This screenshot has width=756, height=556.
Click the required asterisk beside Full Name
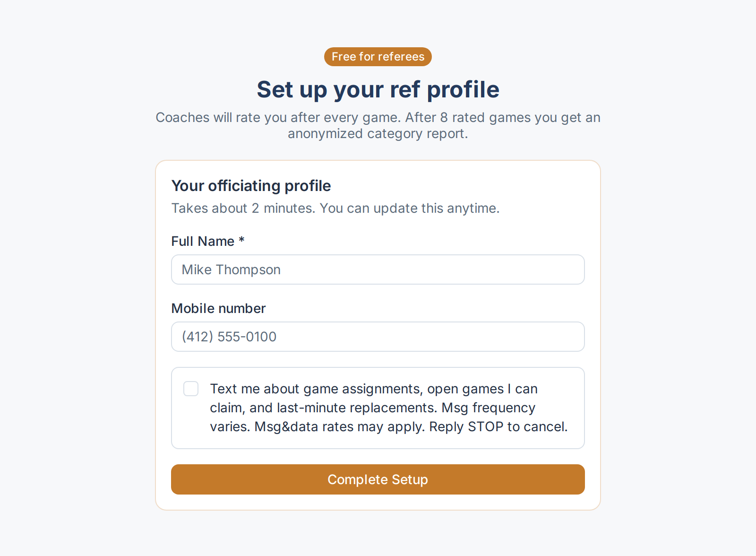(241, 240)
